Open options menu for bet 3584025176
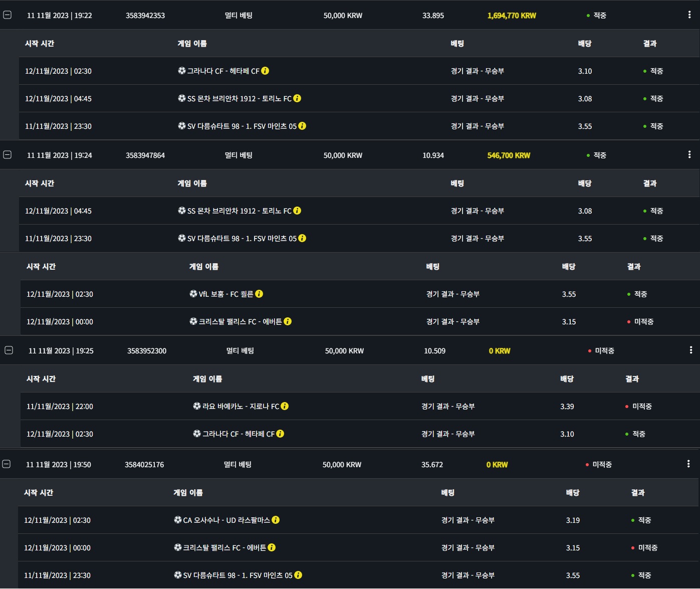This screenshot has height=589, width=700. coord(688,464)
